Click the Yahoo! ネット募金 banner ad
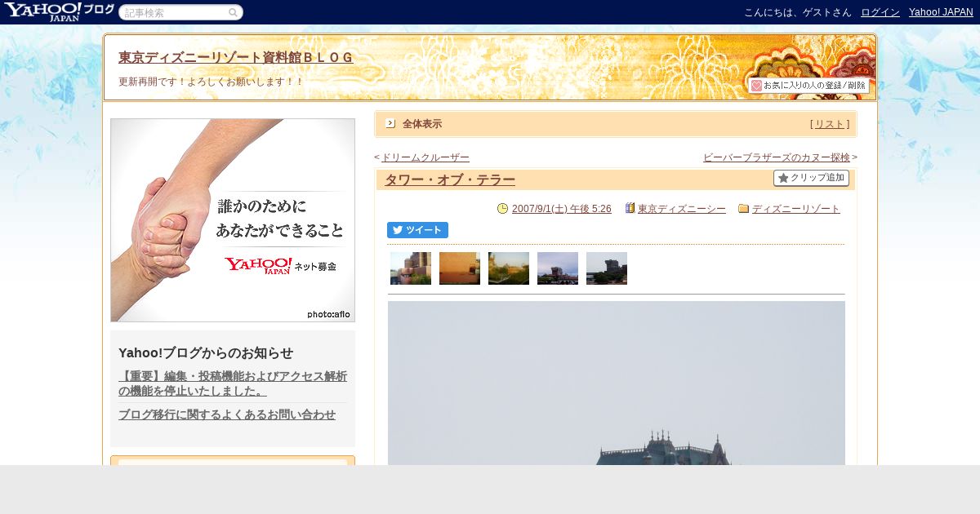Viewport: 980px width, 514px height. click(233, 220)
